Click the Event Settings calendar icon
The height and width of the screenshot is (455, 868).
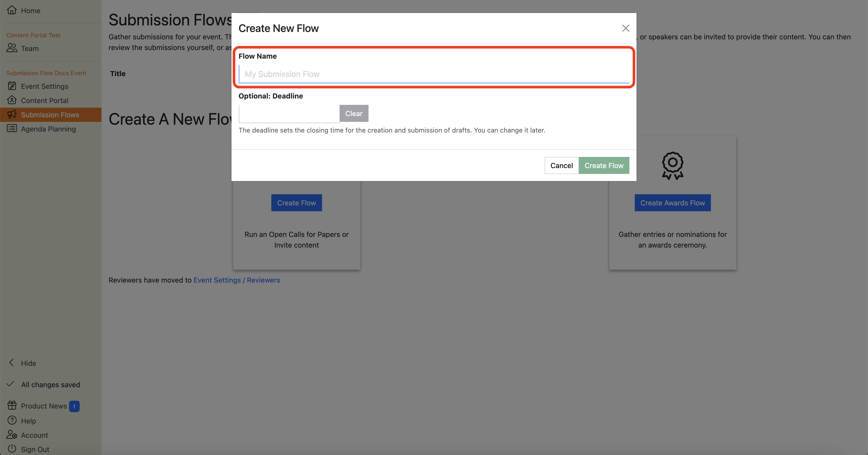click(x=12, y=86)
